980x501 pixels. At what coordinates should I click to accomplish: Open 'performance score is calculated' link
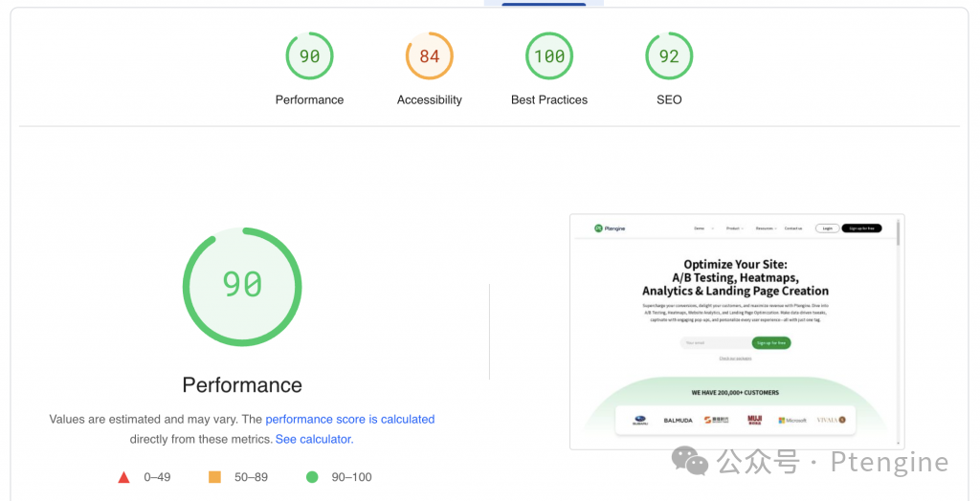[x=350, y=419]
